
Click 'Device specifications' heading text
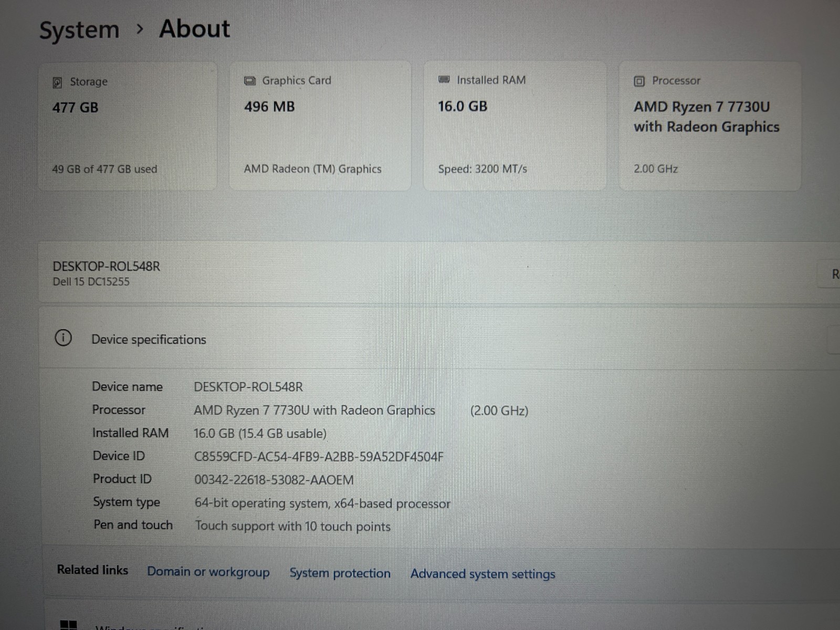pyautogui.click(x=149, y=340)
